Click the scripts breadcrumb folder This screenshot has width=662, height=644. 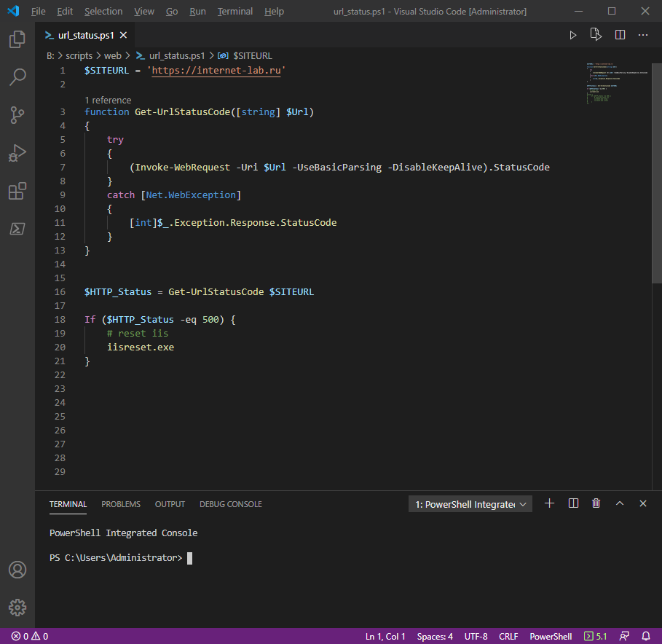[79, 56]
